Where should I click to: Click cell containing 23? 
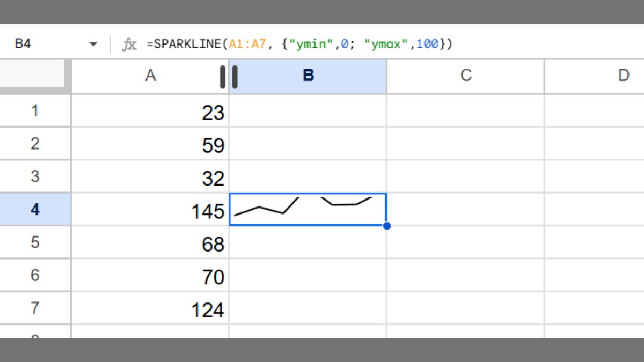coord(150,111)
